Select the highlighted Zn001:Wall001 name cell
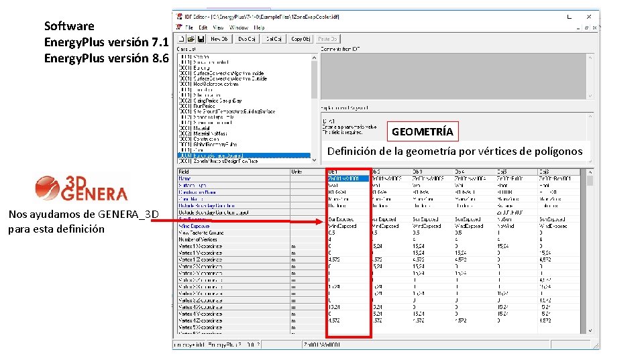The image size is (644, 362). (348, 178)
